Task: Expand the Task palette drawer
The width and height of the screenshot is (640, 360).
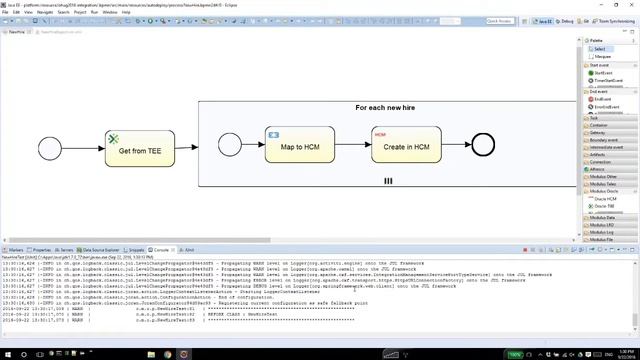Action: (x=610, y=118)
